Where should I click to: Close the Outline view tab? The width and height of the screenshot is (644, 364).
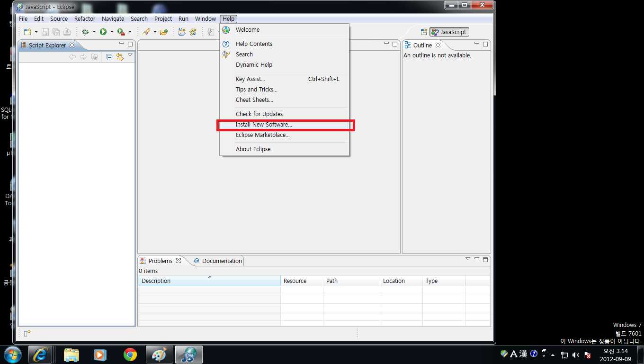click(438, 45)
